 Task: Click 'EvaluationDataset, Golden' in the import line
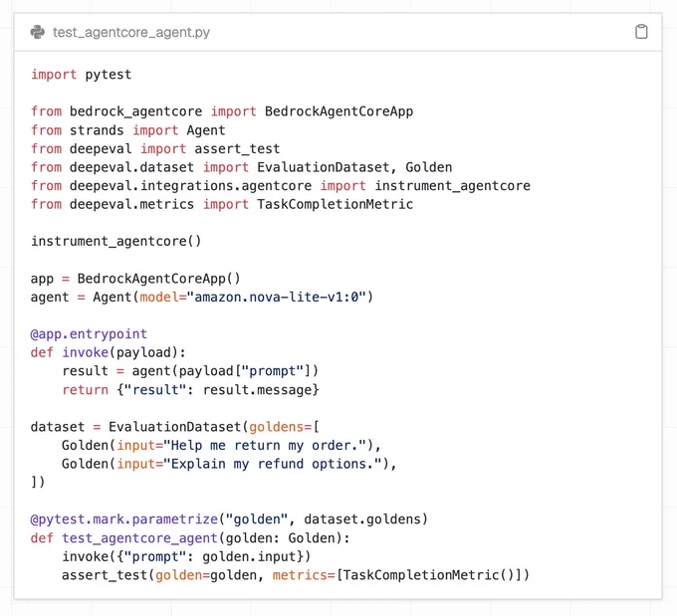pyautogui.click(x=354, y=167)
